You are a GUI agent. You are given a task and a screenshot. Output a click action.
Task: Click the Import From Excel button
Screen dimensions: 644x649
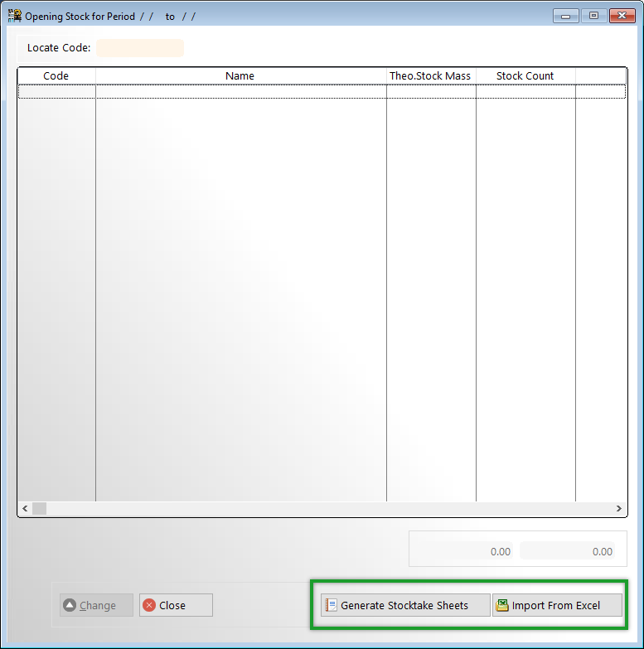[557, 605]
